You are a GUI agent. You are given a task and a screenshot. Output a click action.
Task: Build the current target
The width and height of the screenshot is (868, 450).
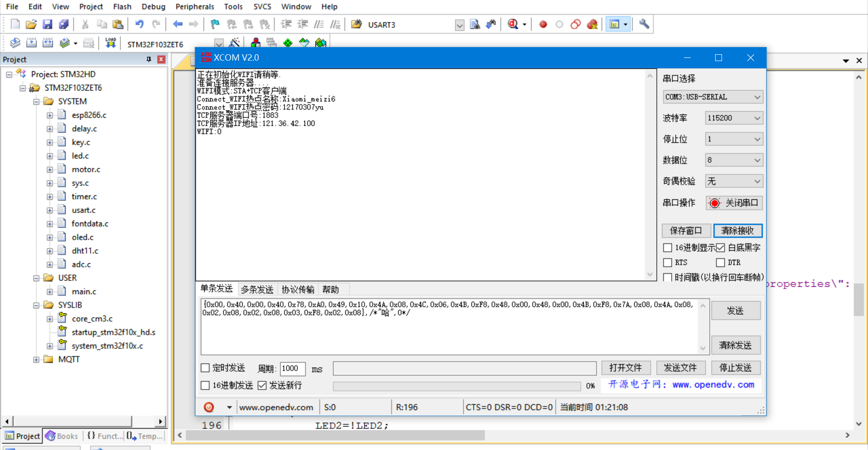32,43
